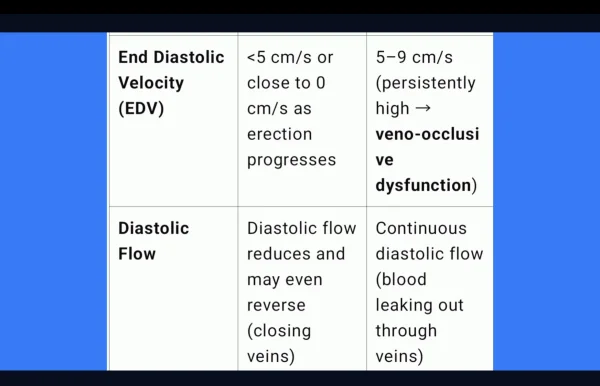Select the Diastolic Flow row header
Image resolution: width=600 pixels, height=386 pixels.
[173, 288]
